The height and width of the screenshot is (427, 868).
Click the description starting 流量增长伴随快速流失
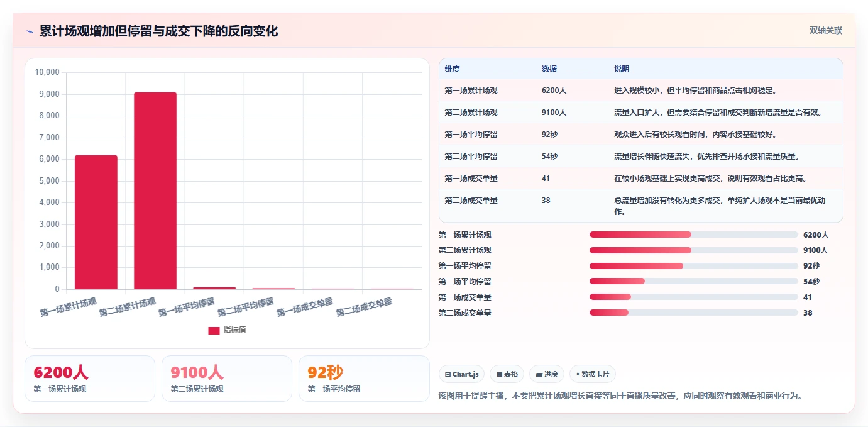(x=706, y=157)
